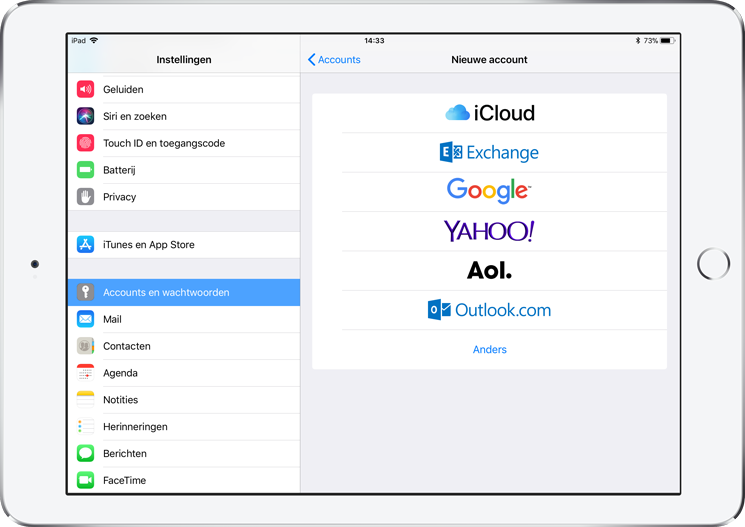The height and width of the screenshot is (527, 745).
Task: Tap the Outlook.com logo icon
Action: [x=439, y=310]
